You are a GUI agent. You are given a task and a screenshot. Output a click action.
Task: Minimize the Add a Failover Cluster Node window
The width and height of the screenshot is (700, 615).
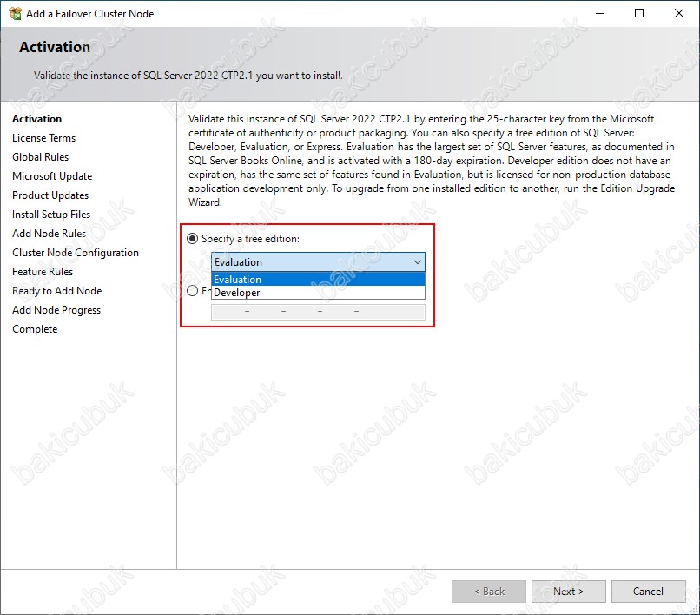(x=600, y=13)
